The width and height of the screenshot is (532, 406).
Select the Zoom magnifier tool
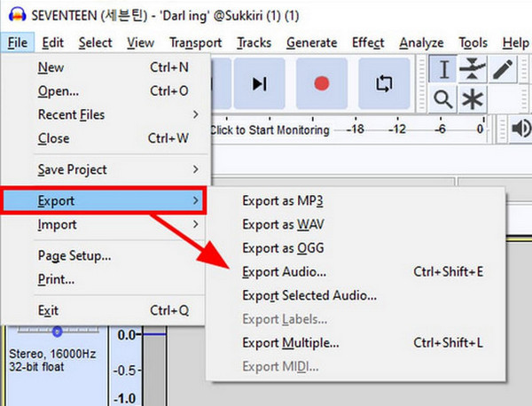click(x=443, y=99)
